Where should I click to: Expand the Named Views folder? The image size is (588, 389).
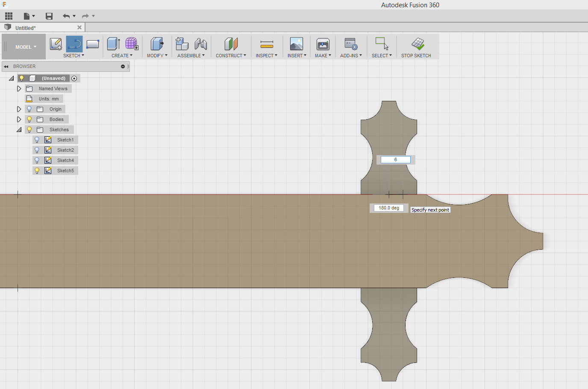click(19, 88)
